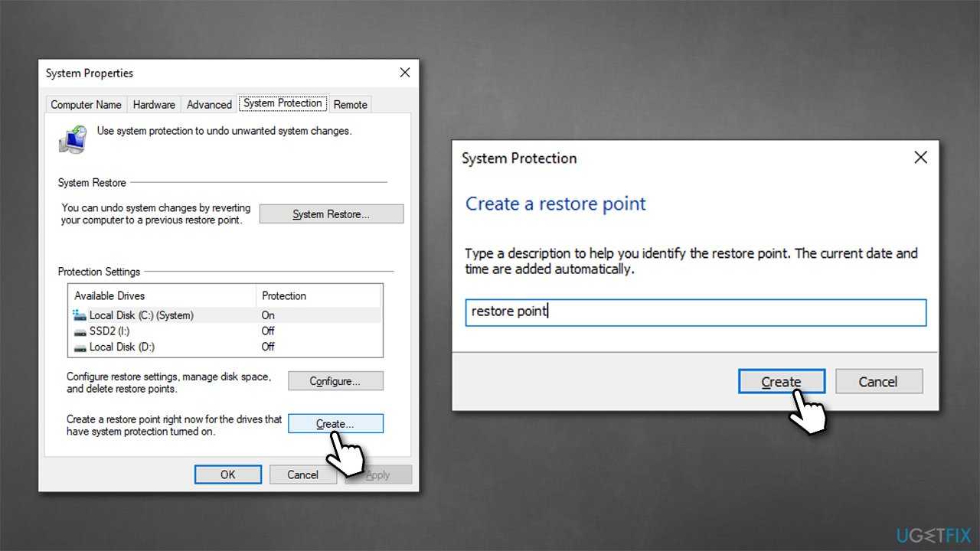
Task: Click the system protection computer icon
Action: click(x=73, y=139)
